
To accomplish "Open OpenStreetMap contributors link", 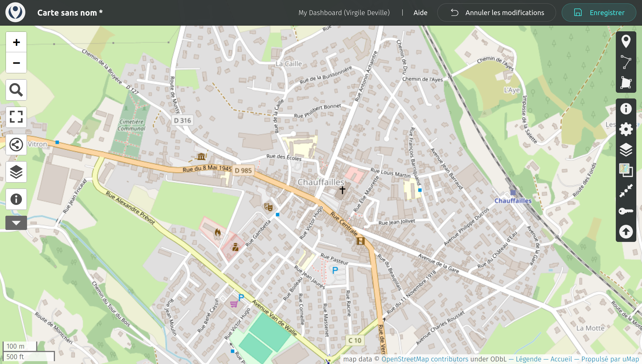I will pos(424,359).
